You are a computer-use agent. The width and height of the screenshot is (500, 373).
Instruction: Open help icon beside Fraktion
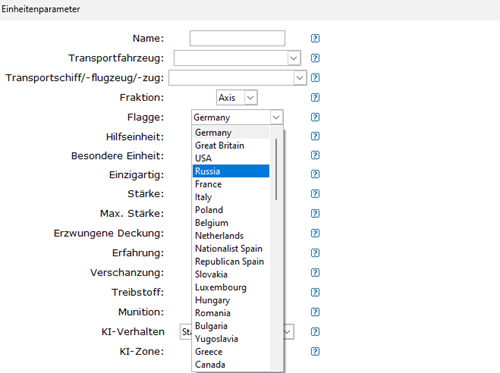[315, 97]
